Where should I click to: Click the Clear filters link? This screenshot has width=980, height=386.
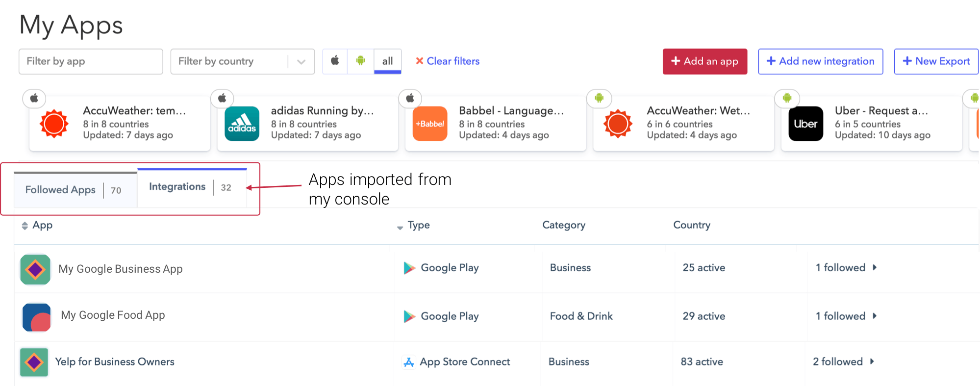coord(448,61)
